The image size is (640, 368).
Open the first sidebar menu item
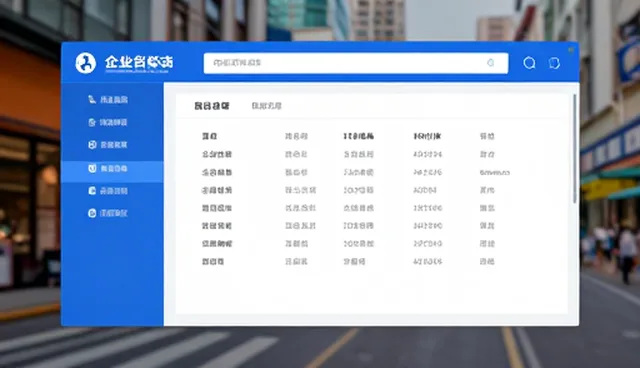point(108,100)
